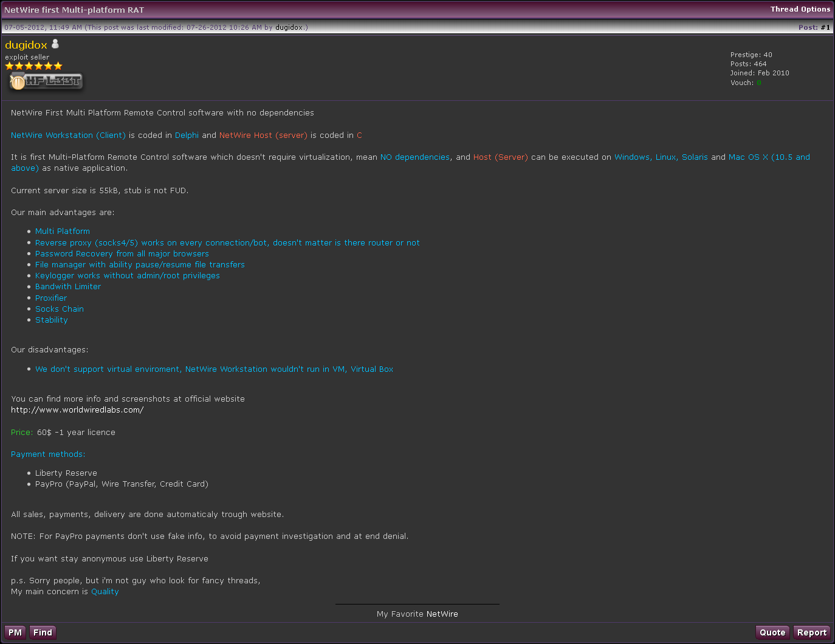This screenshot has height=644, width=835.
Task: Report this post
Action: click(812, 632)
